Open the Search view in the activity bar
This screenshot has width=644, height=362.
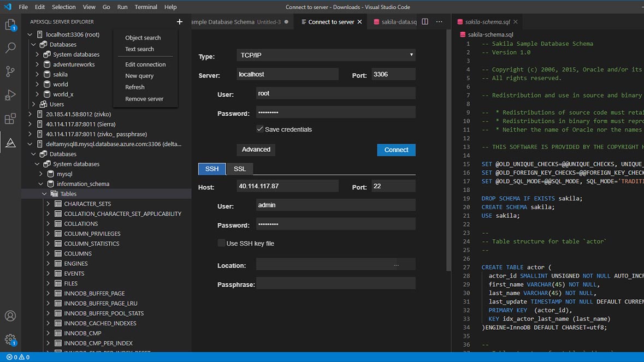(11, 48)
